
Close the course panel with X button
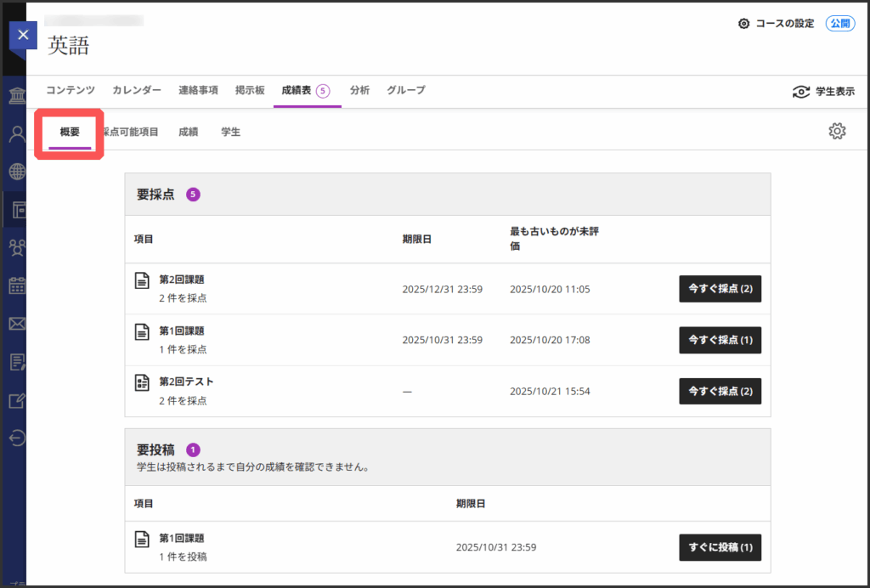pyautogui.click(x=23, y=35)
